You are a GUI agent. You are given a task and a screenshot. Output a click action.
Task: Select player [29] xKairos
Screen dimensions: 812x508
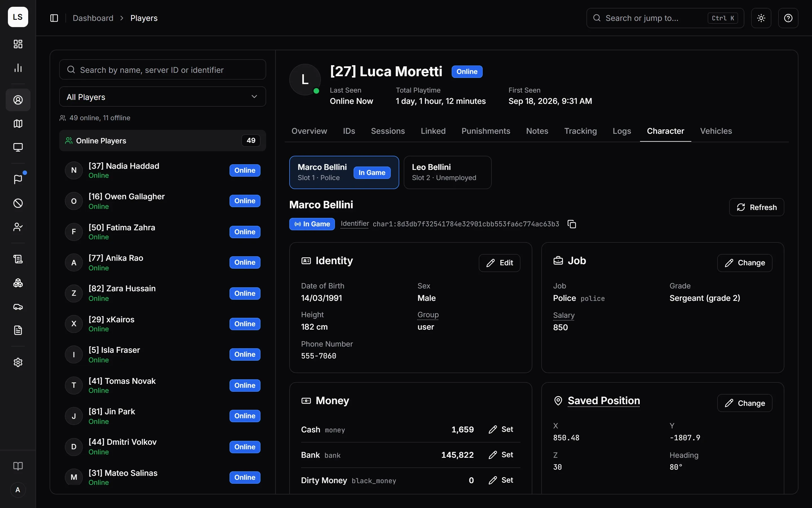(163, 324)
